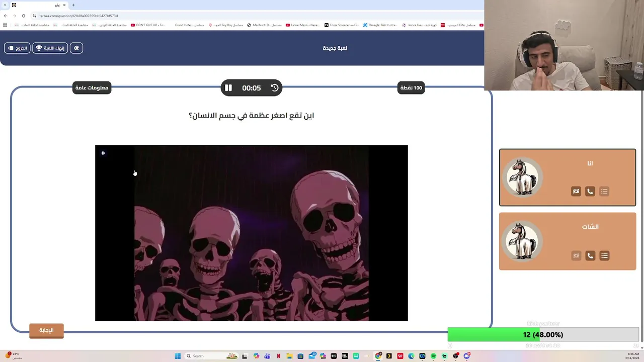Screen dimensions: 644x362
Task: Open the Manhunt bookmark
Action: tap(265, 25)
